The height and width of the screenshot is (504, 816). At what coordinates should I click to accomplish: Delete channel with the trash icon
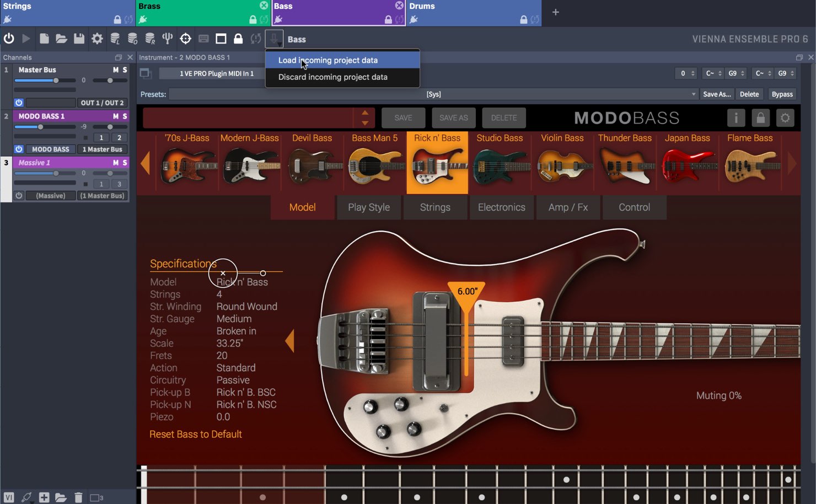click(78, 497)
